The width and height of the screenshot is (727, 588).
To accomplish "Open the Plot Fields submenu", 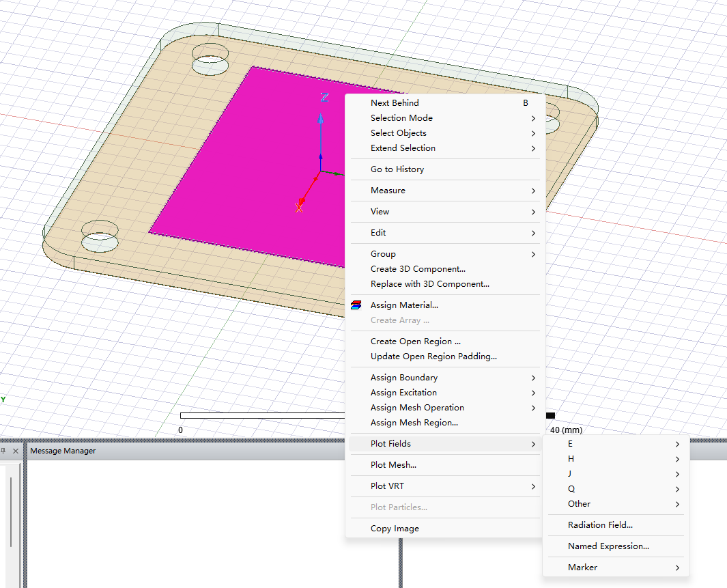I will (x=390, y=444).
